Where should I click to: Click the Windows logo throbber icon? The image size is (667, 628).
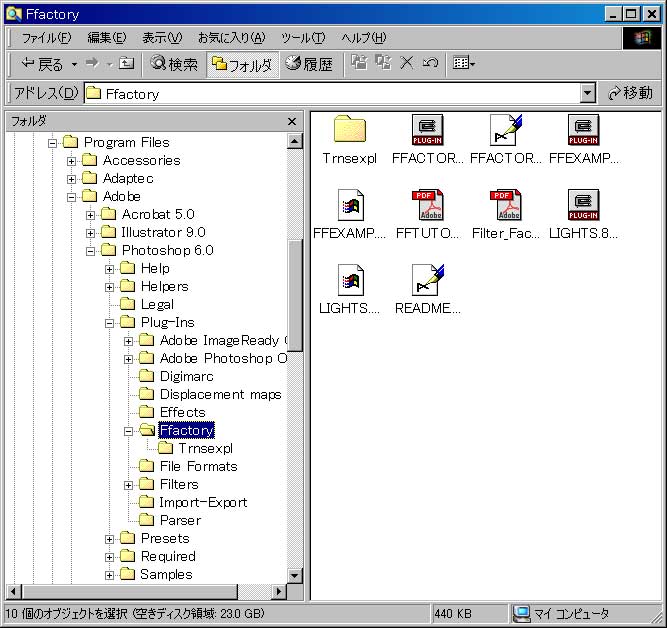[x=642, y=38]
